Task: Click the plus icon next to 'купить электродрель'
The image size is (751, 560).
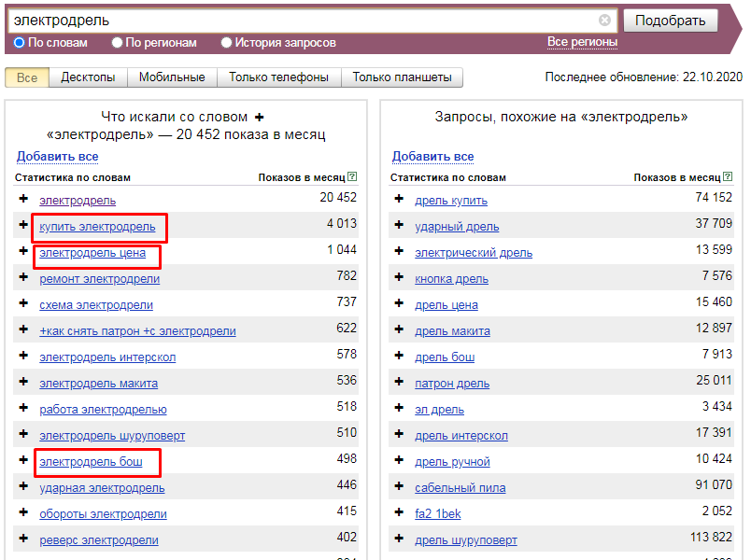Action: coord(23,225)
